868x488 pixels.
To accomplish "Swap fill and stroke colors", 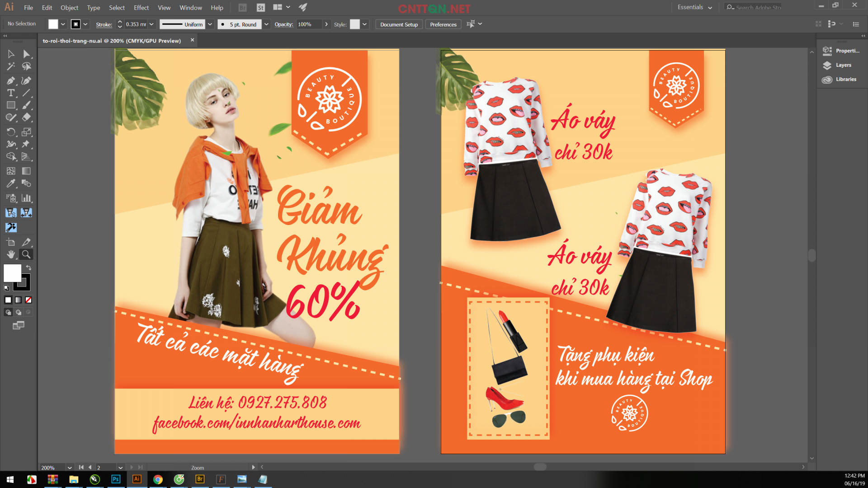I will coord(28,268).
